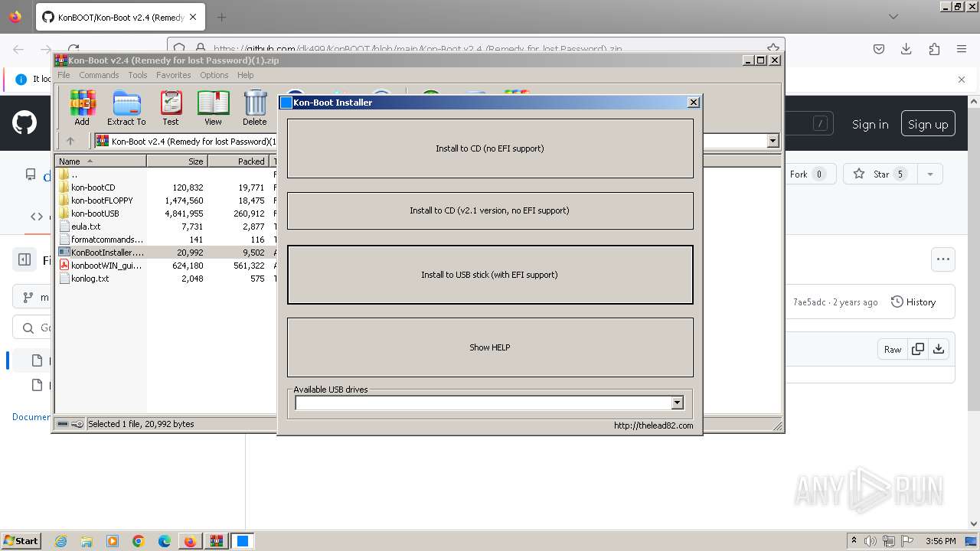Open the three-dot more options on GitHub
The image size is (980, 551).
[943, 259]
